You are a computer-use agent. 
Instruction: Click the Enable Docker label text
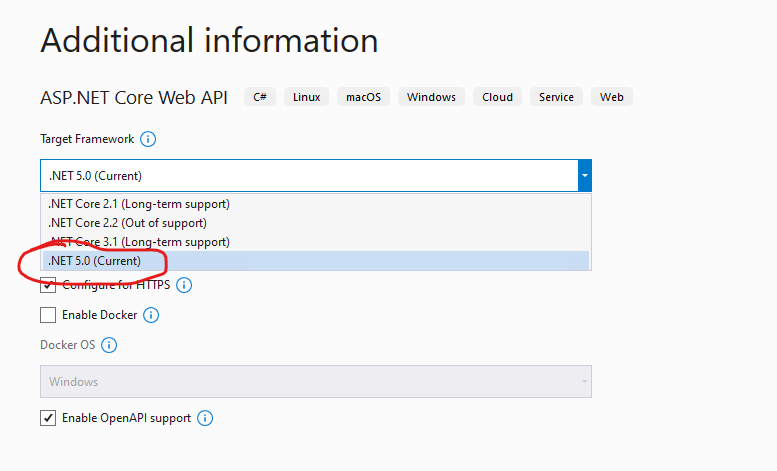tap(100, 315)
